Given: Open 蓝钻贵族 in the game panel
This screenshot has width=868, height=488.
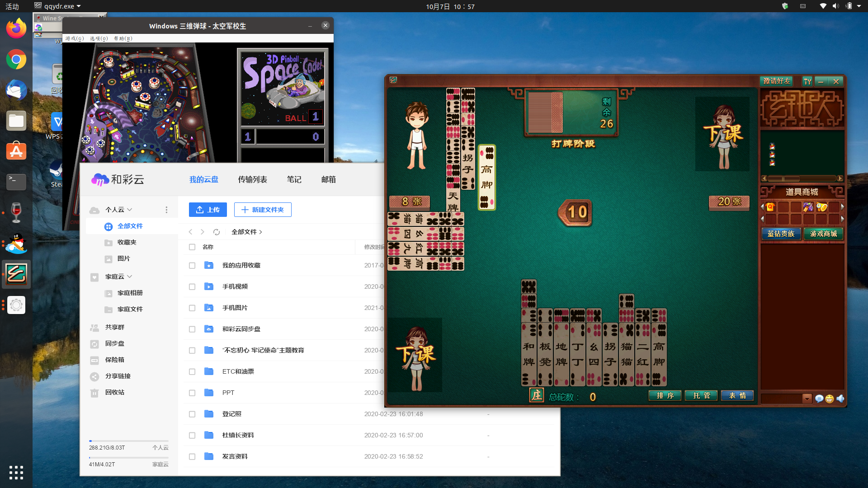Looking at the screenshot, I should pos(781,234).
